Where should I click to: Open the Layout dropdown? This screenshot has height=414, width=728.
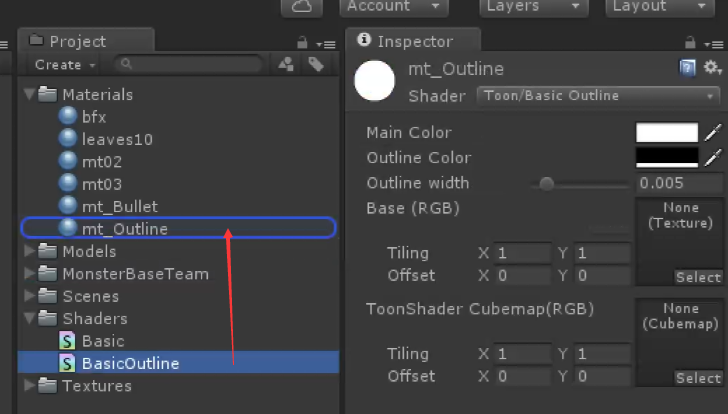[x=660, y=6]
